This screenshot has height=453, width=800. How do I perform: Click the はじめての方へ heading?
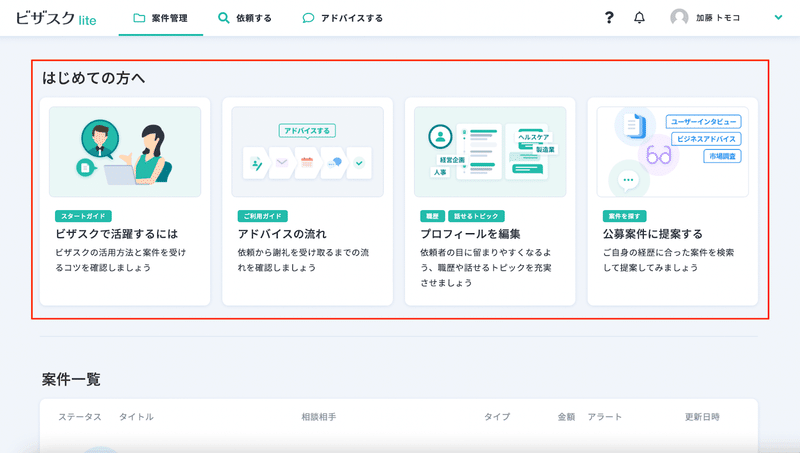click(x=93, y=78)
